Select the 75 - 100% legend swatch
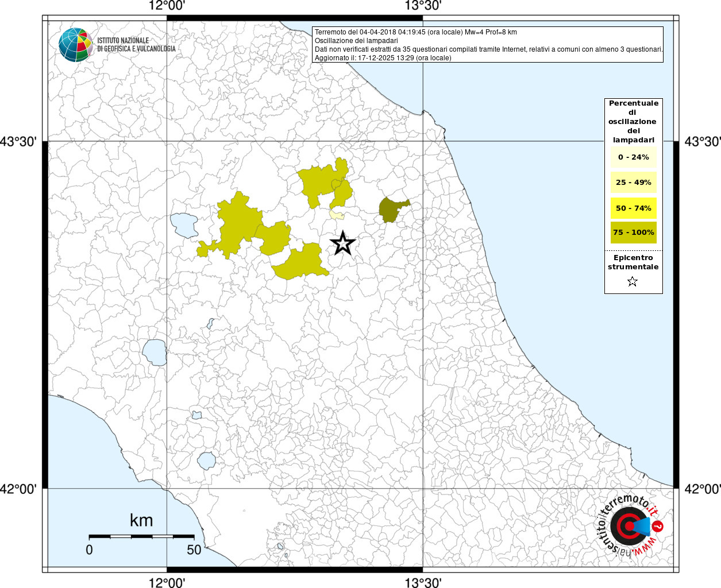This screenshot has height=588, width=721. point(633,232)
